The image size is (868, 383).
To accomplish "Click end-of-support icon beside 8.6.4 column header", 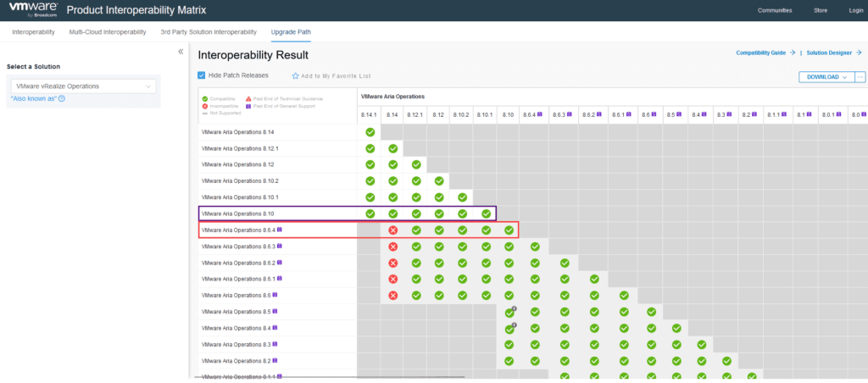I will click(x=540, y=114).
